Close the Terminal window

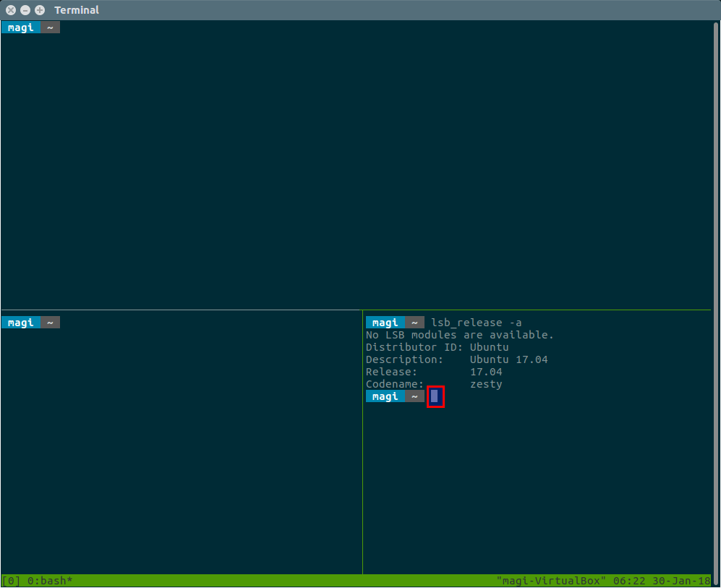(11, 10)
